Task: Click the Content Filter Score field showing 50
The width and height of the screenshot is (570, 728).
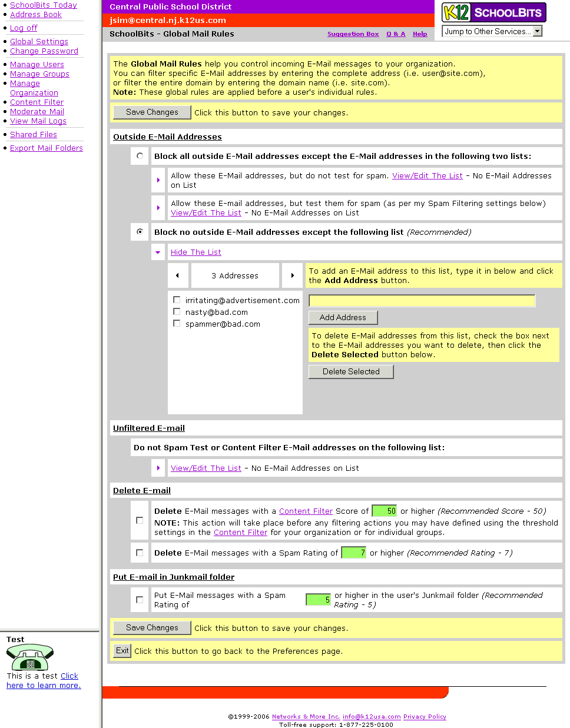Action: [385, 511]
